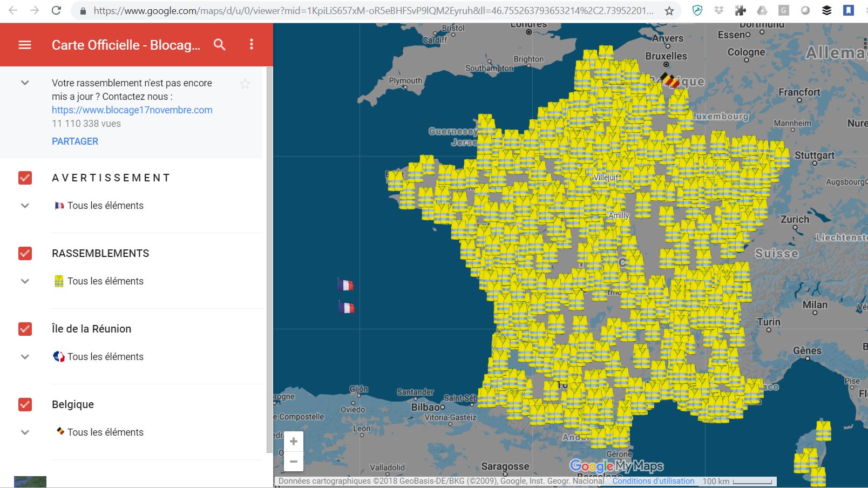
Task: Click the PARTAGER share button
Action: 75,141
